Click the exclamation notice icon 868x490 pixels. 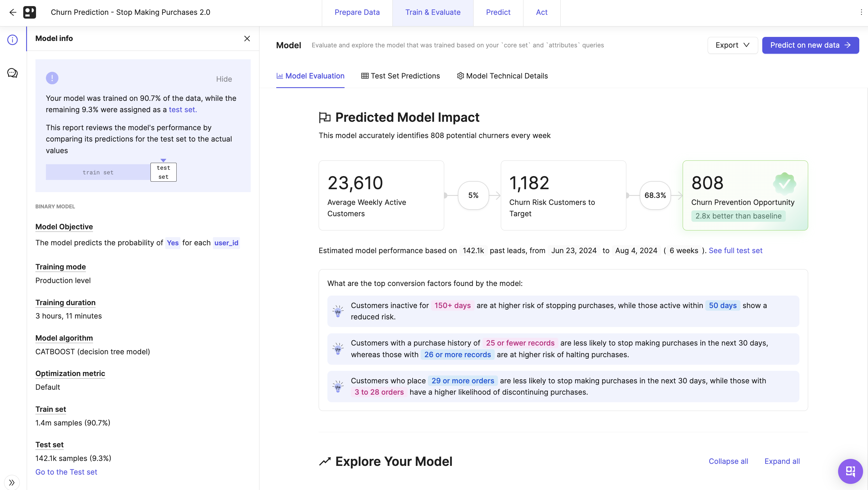click(x=52, y=78)
